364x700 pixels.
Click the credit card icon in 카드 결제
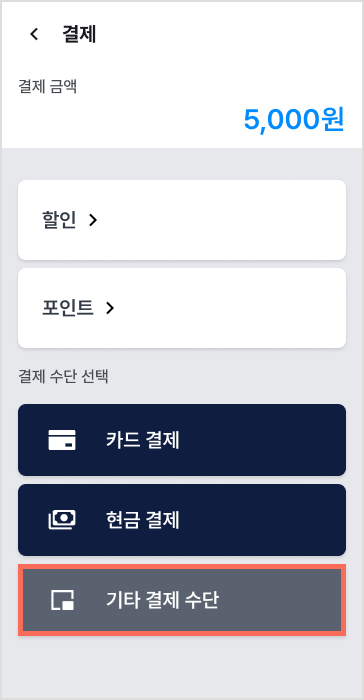pos(62,440)
